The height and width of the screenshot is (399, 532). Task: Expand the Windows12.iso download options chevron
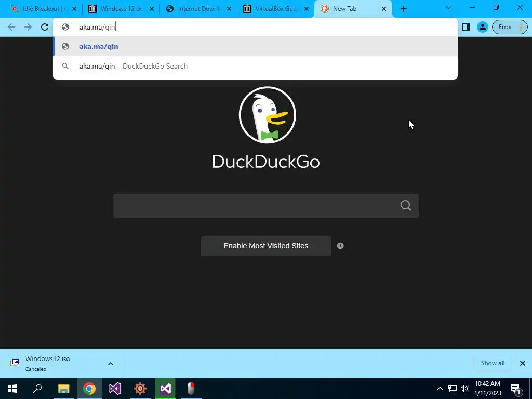pos(111,364)
